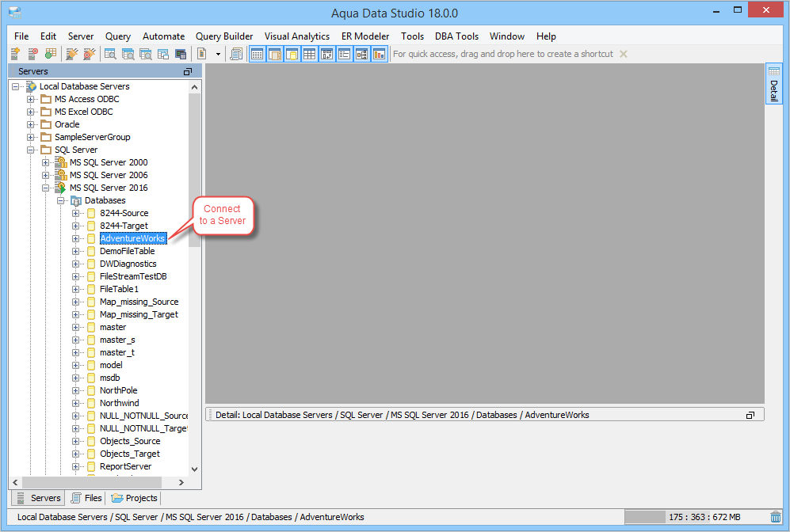This screenshot has width=790, height=532.
Task: Click the trash can garbage collect icon
Action: point(776,517)
